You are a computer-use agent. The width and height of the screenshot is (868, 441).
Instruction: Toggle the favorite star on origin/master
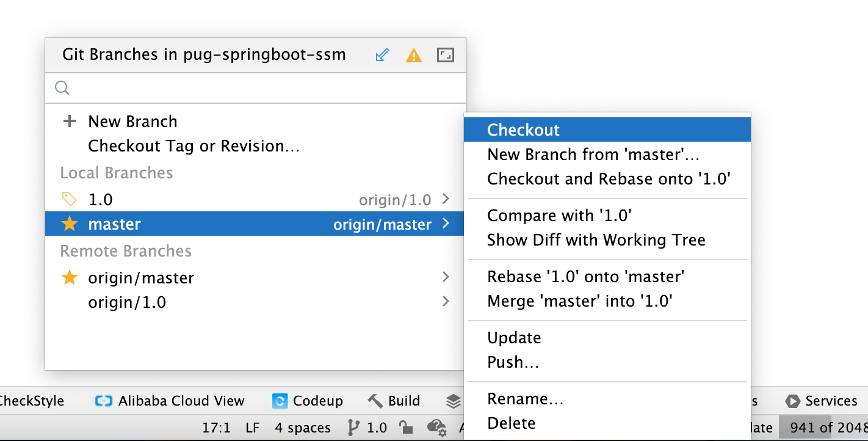click(70, 277)
